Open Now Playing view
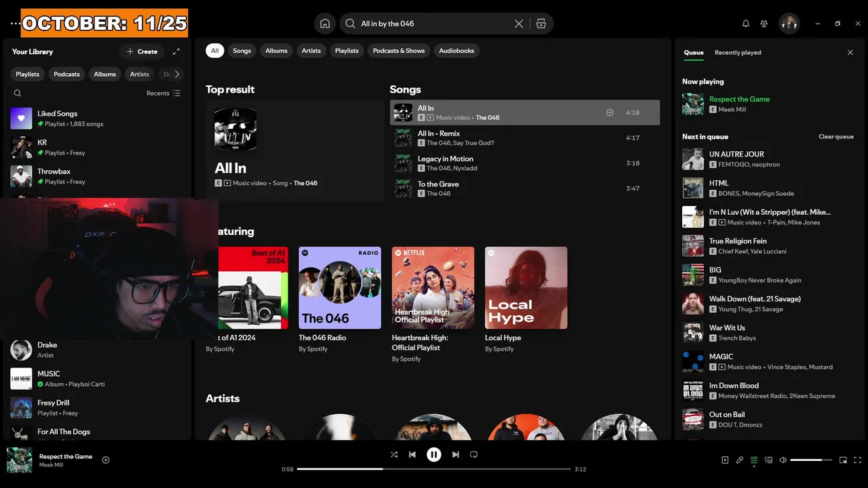The width and height of the screenshot is (868, 488). coord(725,460)
